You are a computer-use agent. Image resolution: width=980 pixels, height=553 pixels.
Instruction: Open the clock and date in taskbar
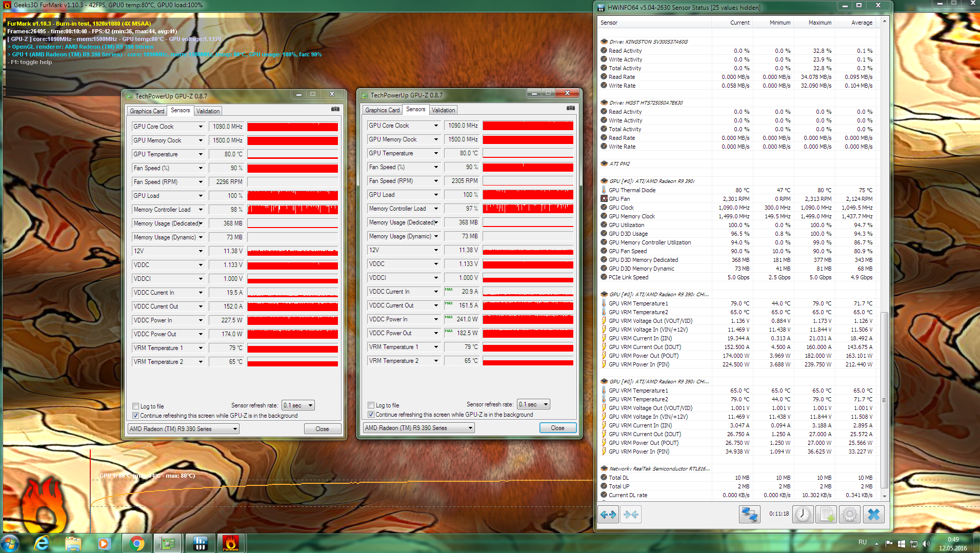pyautogui.click(x=953, y=544)
